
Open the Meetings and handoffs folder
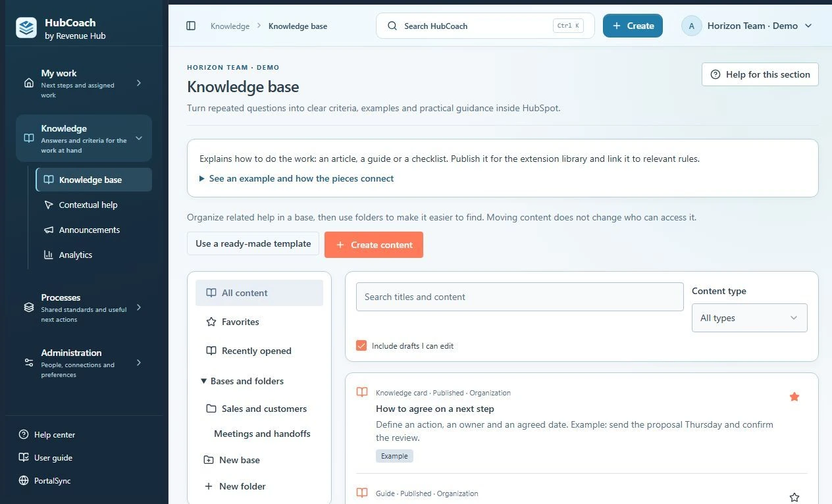[x=262, y=434]
